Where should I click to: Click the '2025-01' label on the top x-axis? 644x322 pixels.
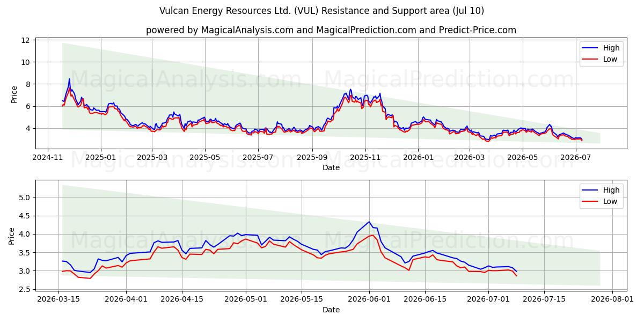click(x=101, y=158)
